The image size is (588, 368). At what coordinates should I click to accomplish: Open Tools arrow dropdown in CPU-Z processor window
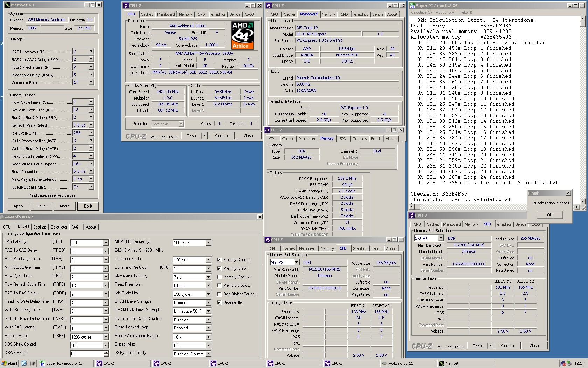click(204, 136)
